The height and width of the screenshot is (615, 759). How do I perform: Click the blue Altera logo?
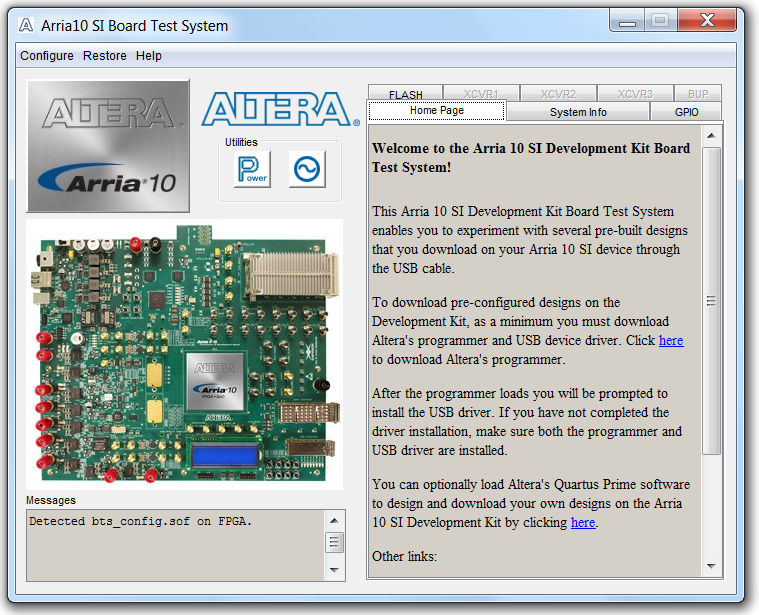[281, 109]
